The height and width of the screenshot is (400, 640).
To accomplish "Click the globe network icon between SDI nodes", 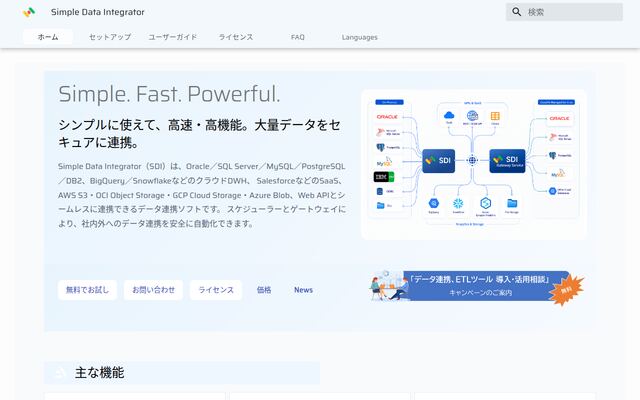I will click(x=472, y=160).
